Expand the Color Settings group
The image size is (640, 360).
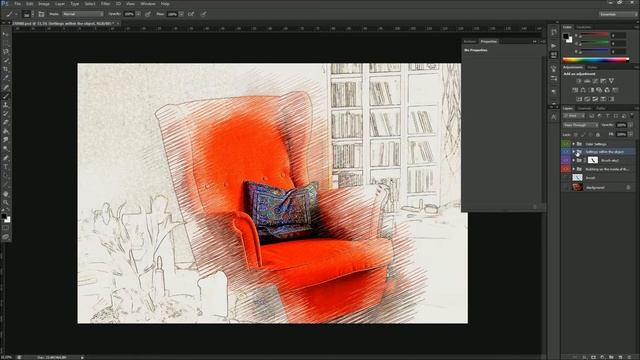pyautogui.click(x=573, y=144)
